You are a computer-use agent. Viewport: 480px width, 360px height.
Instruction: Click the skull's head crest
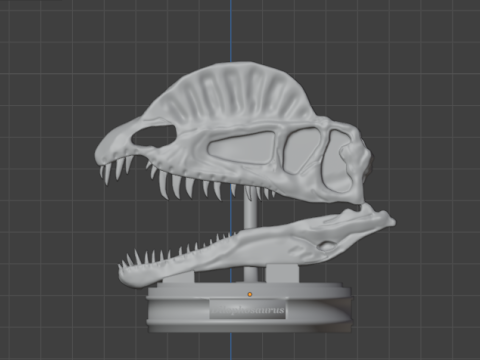coord(230,92)
